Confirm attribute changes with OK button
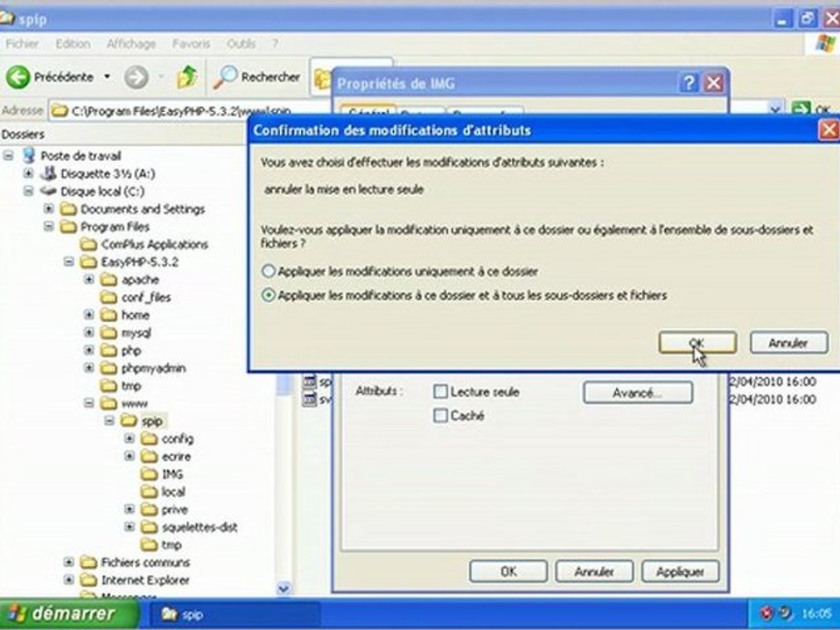This screenshot has height=630, width=840. [x=697, y=343]
